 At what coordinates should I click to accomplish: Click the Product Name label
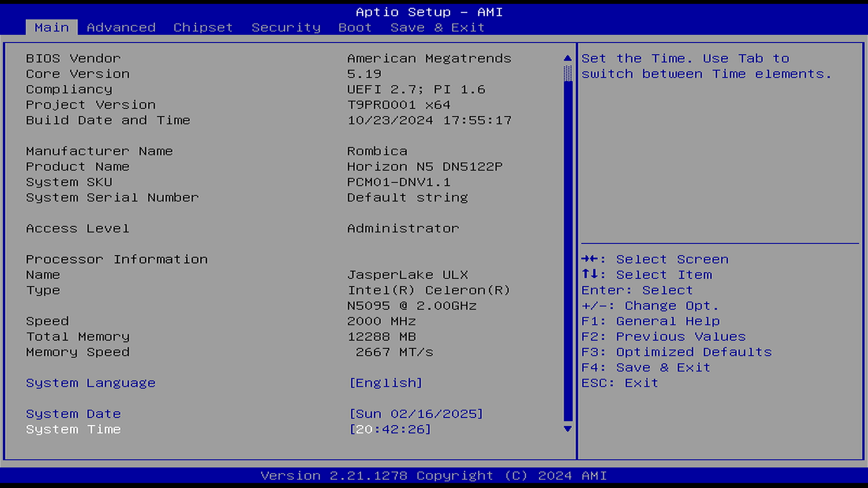(x=78, y=167)
